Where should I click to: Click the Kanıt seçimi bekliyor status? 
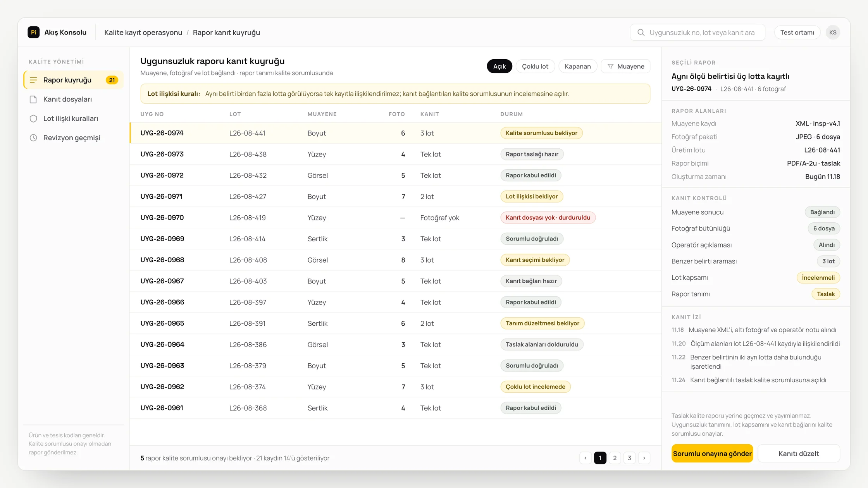[x=535, y=260]
